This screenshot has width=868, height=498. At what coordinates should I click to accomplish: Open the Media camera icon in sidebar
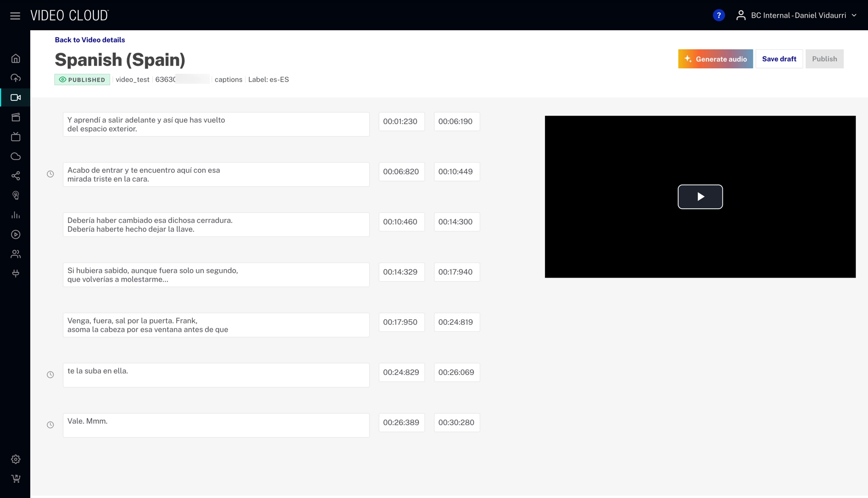tap(16, 97)
